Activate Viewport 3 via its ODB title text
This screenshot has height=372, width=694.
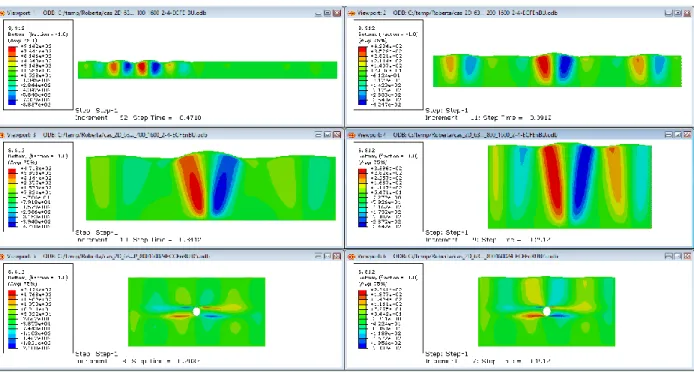coord(126,135)
